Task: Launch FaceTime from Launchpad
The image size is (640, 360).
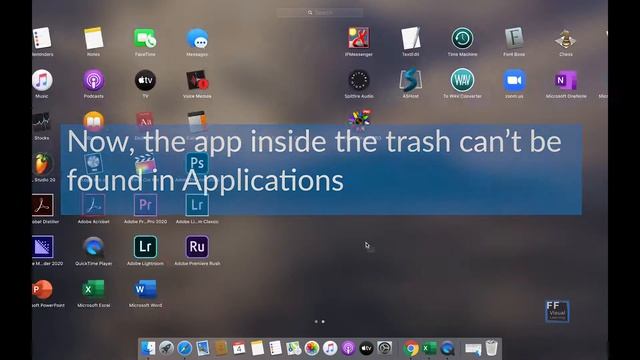Action: [x=145, y=38]
